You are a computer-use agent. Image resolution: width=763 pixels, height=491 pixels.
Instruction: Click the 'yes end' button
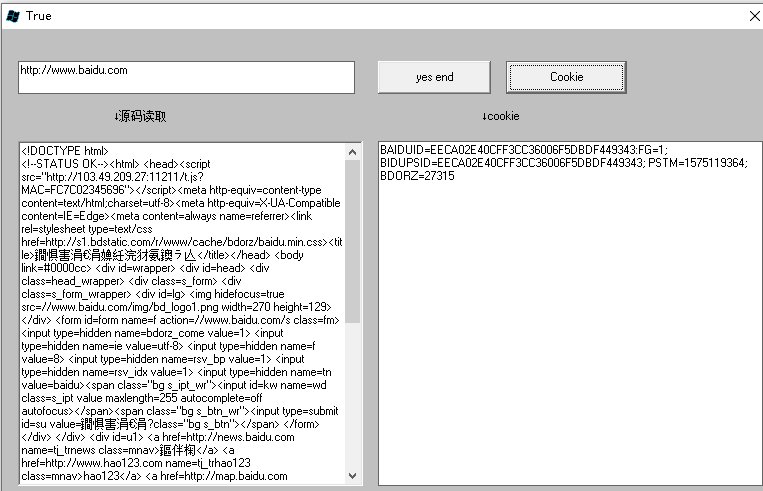pos(434,77)
